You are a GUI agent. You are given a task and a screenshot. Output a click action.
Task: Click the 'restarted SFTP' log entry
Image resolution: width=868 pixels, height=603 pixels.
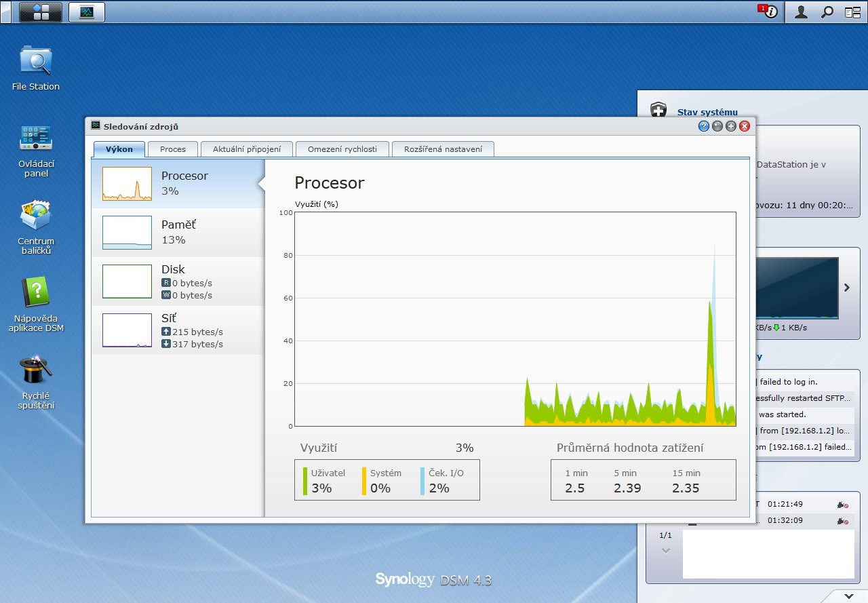point(806,398)
